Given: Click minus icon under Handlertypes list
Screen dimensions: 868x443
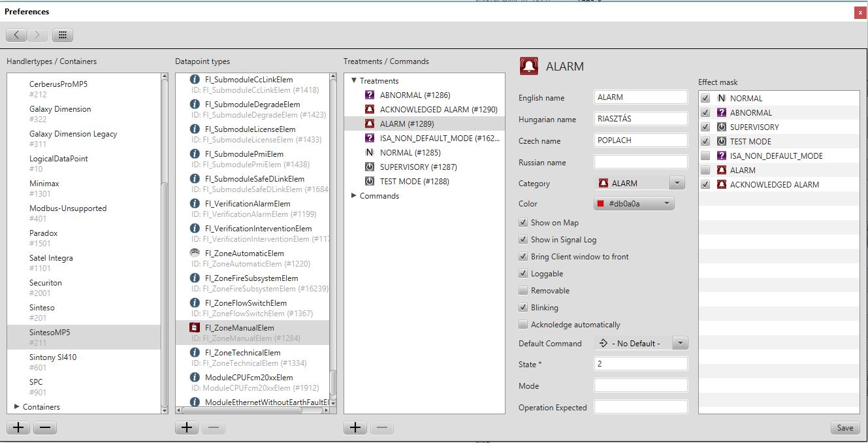Looking at the screenshot, I should click(x=45, y=428).
